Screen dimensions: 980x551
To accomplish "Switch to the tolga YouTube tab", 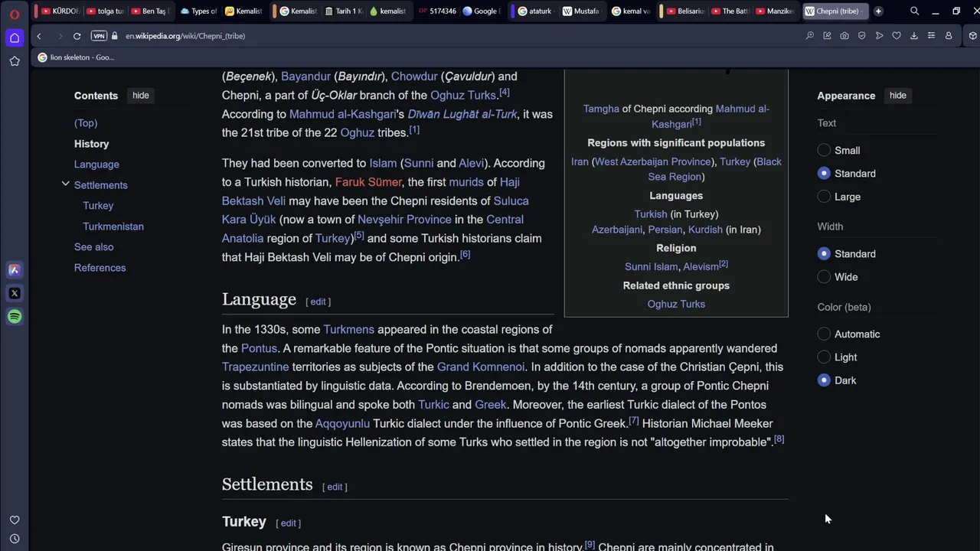I will point(106,11).
